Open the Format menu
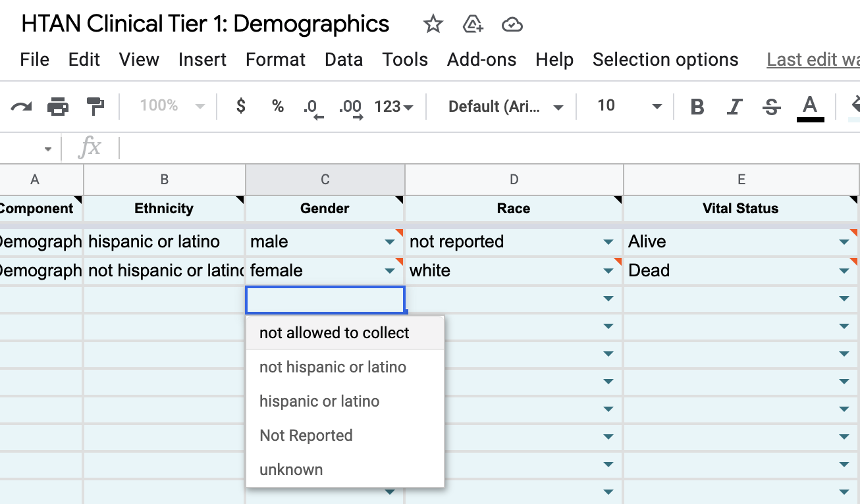Screen dimensions: 860x504 click(x=275, y=59)
